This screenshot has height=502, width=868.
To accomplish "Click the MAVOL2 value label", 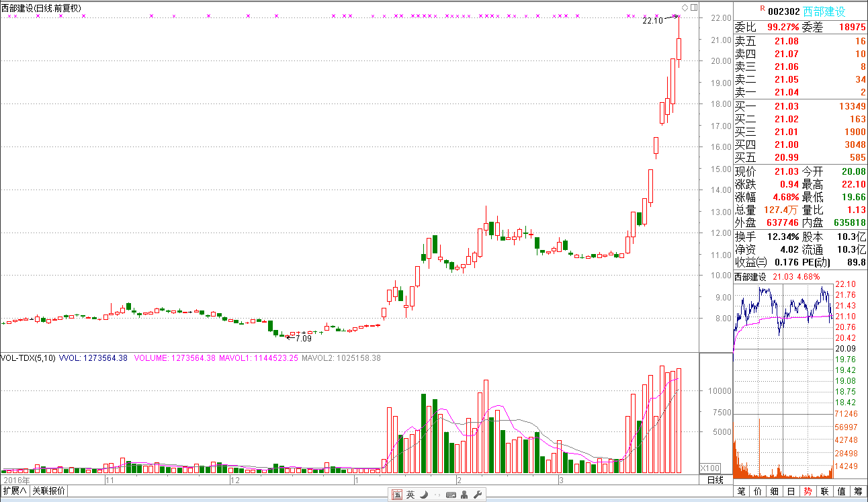I will (341, 358).
